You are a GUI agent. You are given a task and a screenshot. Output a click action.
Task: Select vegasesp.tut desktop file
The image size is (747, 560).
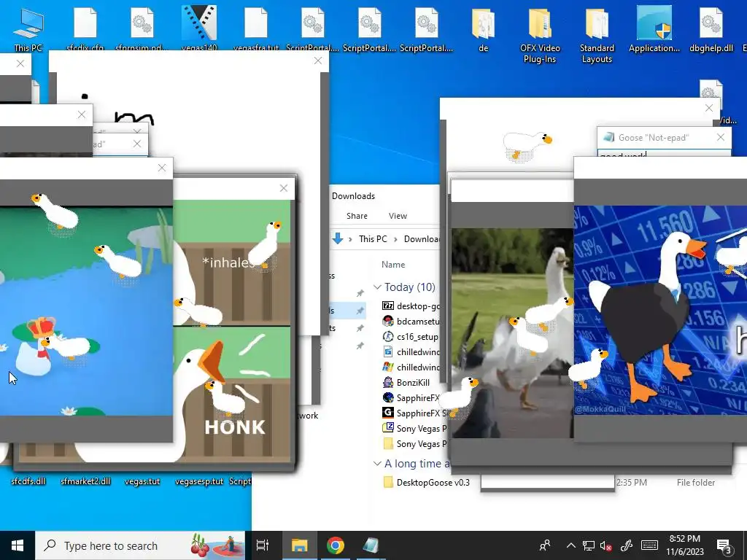199,481
